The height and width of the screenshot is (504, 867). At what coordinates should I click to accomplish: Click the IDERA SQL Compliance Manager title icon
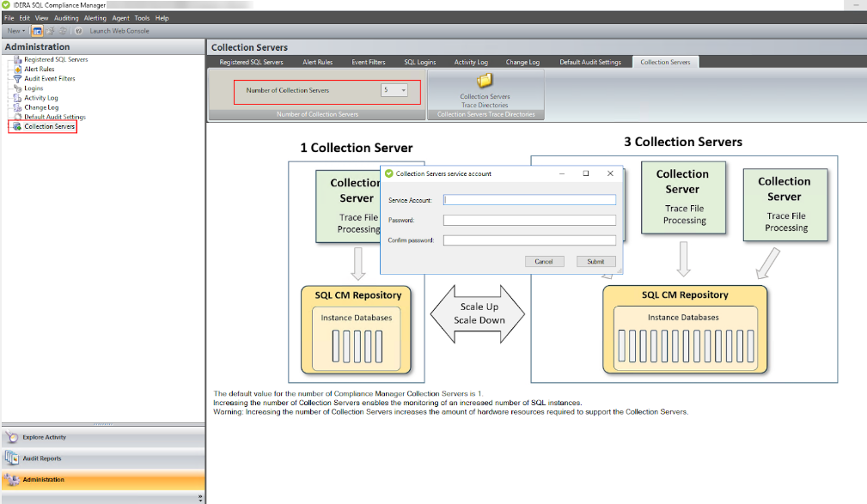coord(6,5)
